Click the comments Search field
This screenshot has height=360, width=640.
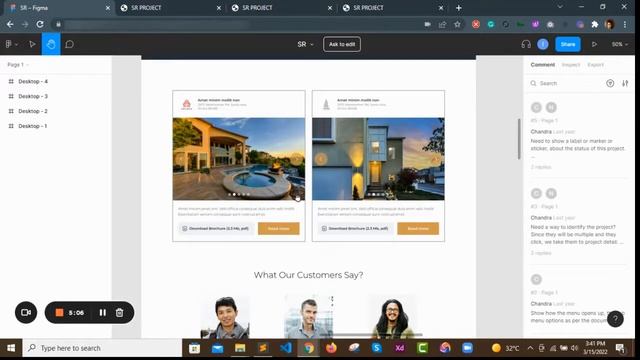click(565, 83)
